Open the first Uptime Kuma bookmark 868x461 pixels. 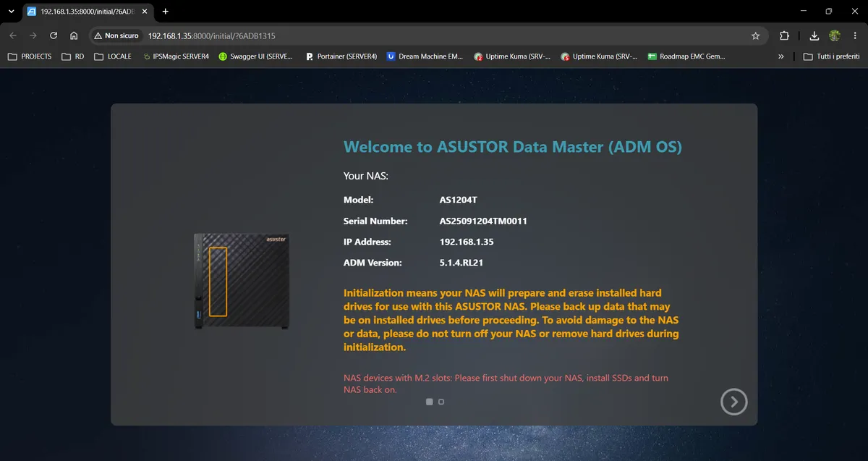[512, 56]
